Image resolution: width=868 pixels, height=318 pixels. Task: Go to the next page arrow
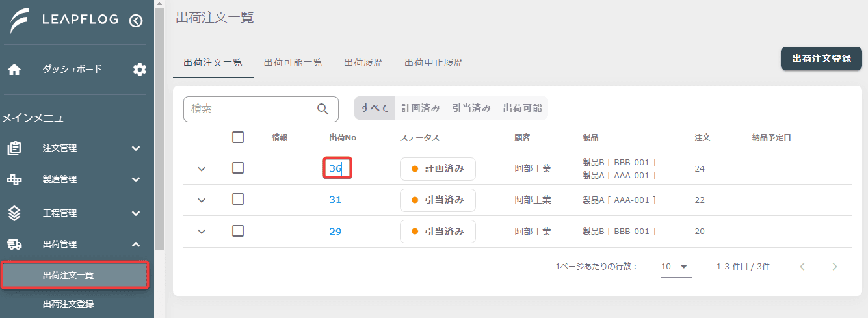tap(835, 267)
